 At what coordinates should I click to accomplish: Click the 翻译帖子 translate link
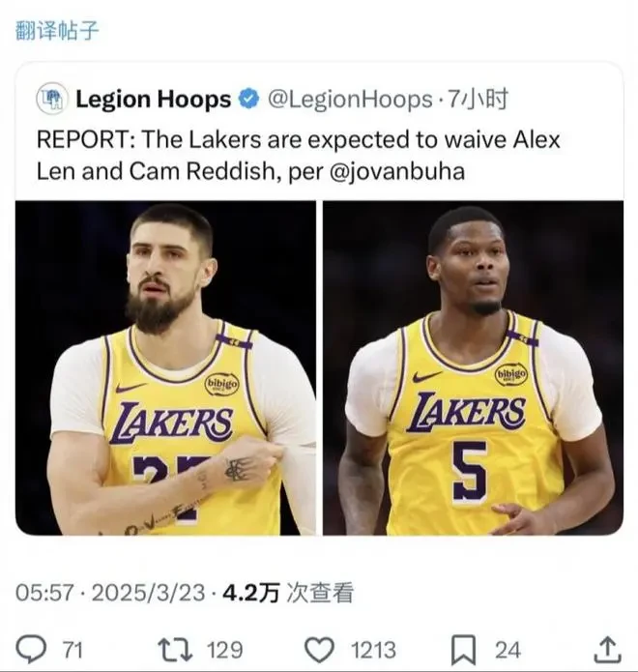click(57, 30)
